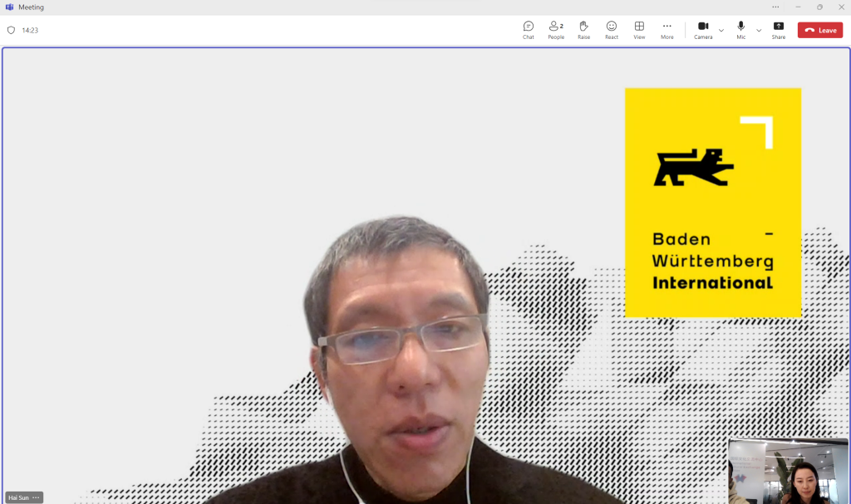The width and height of the screenshot is (851, 504).
Task: Click the meeting timer 14:23
Action: (x=30, y=31)
